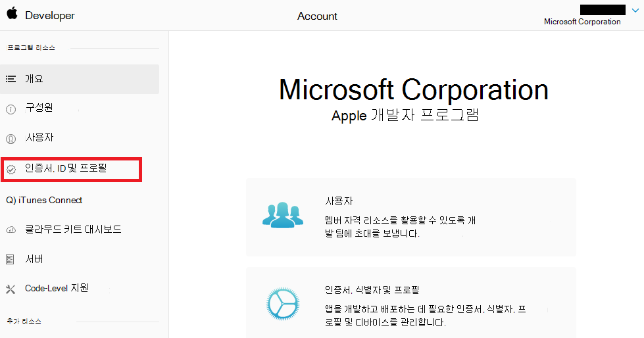Select the 개요 overview menu item
644x338 pixels.
80,79
